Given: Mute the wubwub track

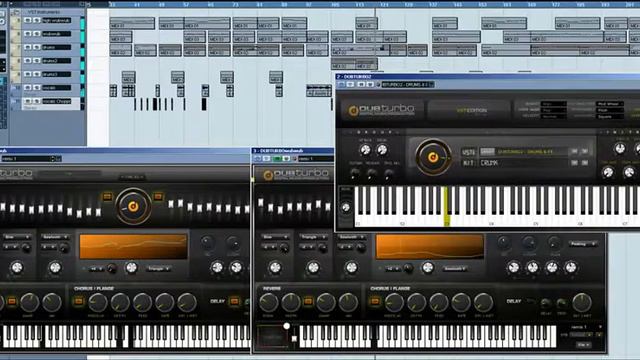Looking at the screenshot, I should tap(28, 34).
